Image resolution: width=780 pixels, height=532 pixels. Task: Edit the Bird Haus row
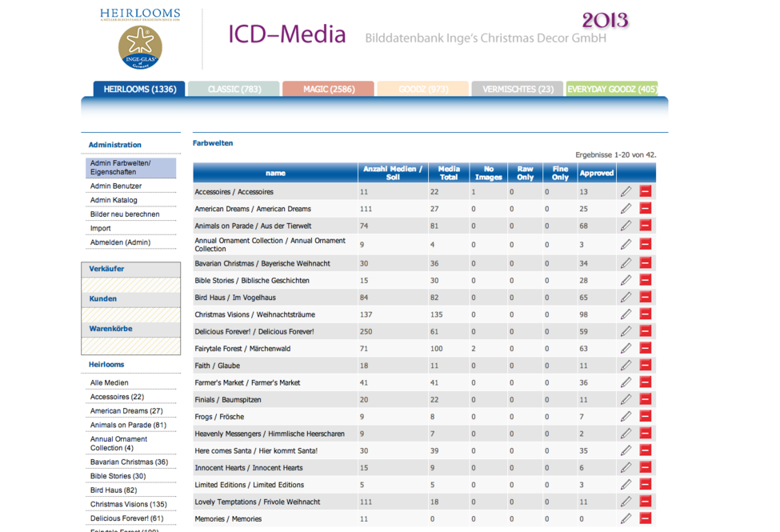[x=626, y=297]
